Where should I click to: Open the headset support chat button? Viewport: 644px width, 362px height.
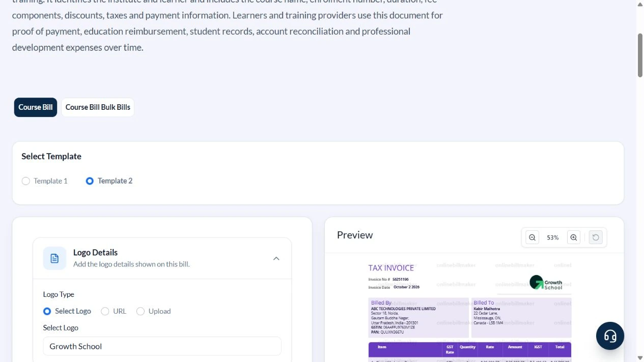610,336
